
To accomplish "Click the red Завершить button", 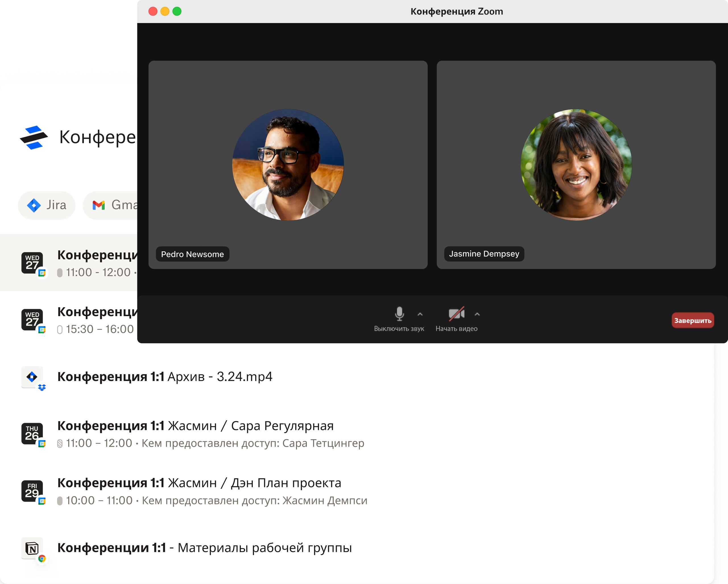I will 692,320.
